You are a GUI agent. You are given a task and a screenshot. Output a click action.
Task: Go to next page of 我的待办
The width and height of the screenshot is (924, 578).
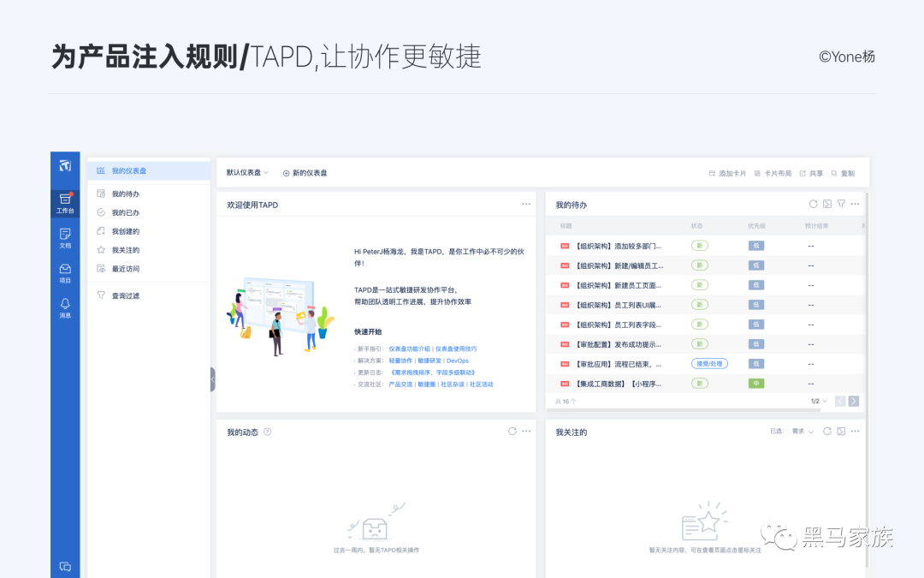[x=853, y=401]
